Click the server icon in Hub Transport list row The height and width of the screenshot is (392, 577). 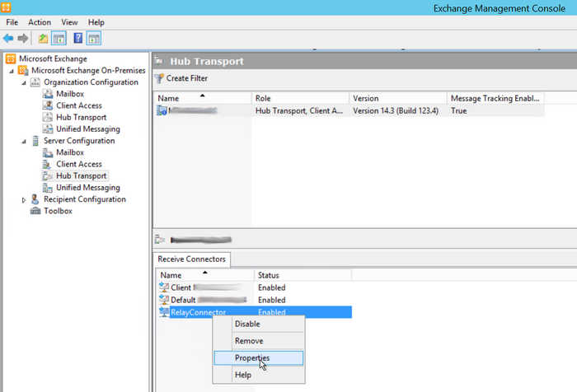pyautogui.click(x=162, y=110)
